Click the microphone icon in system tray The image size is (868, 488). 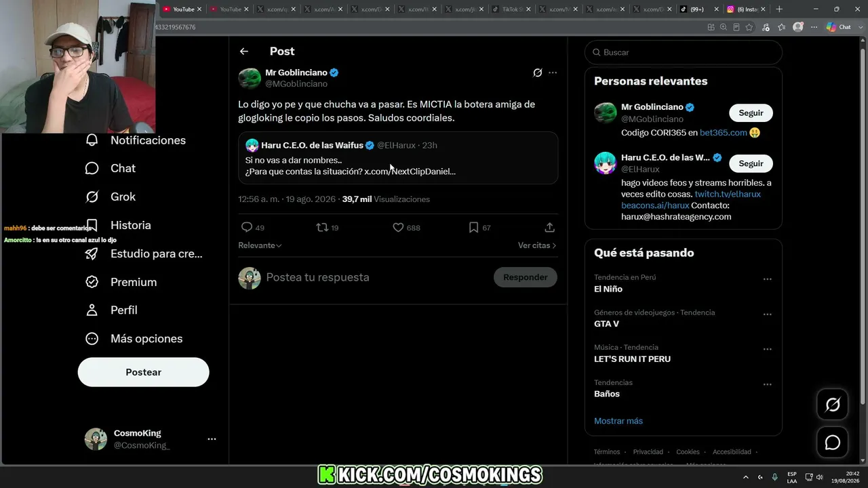(774, 477)
